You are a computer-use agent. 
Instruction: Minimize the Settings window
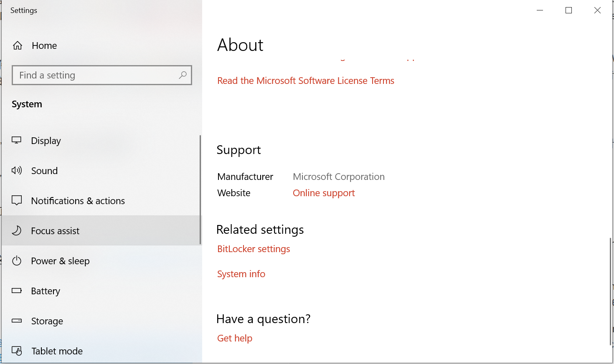tap(540, 10)
